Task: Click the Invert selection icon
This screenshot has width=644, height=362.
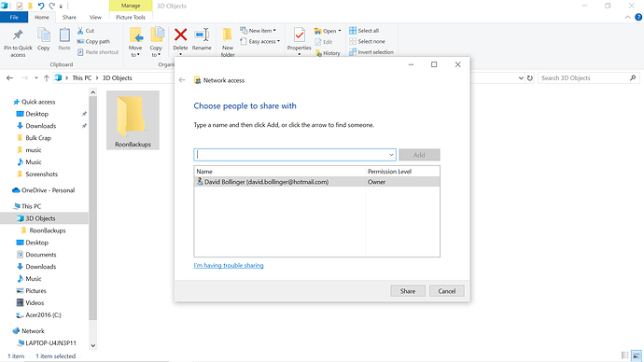Action: (x=353, y=52)
